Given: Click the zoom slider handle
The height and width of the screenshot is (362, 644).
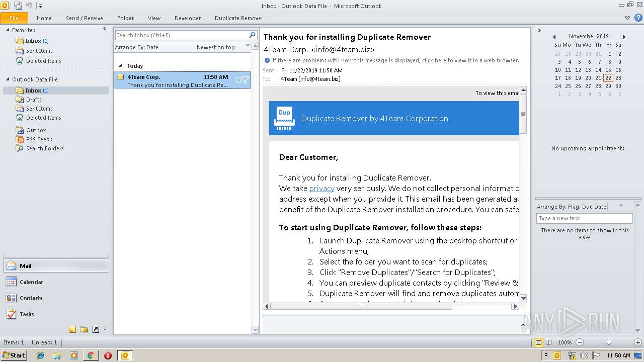Looking at the screenshot, I should click(609, 342).
